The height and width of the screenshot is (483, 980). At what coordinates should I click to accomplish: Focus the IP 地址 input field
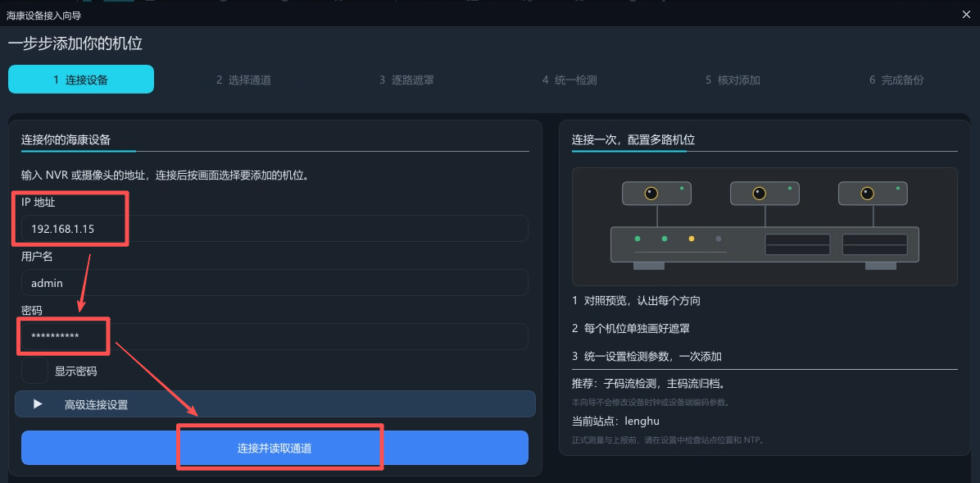point(275,229)
